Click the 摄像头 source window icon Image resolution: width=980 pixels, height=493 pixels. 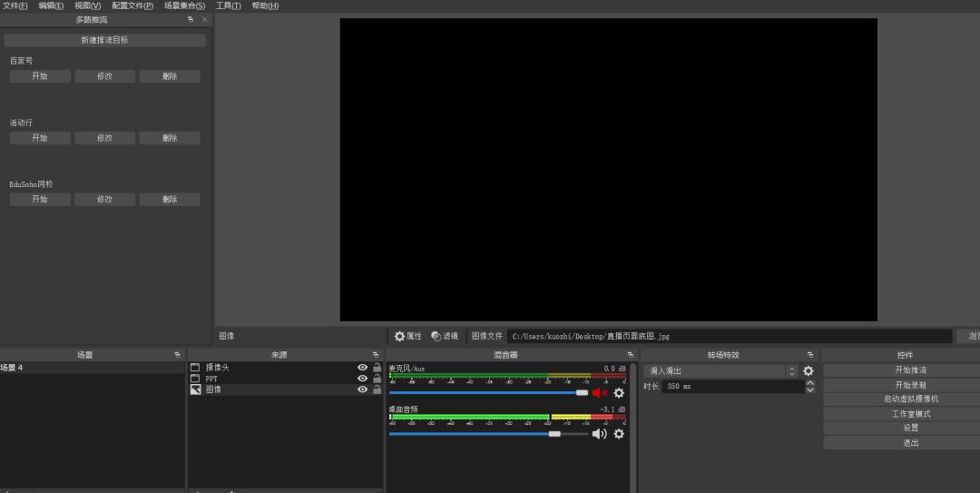(x=195, y=368)
